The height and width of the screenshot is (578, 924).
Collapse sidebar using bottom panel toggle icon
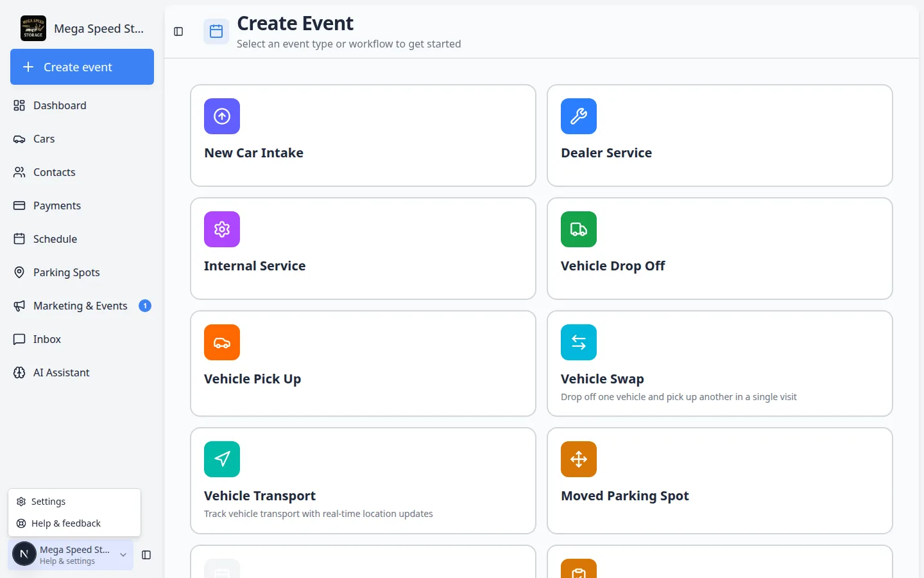tap(146, 555)
